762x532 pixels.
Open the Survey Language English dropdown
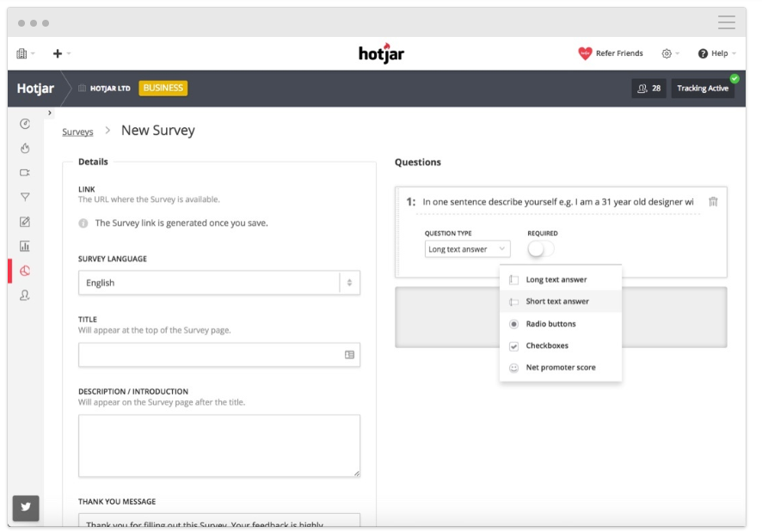pos(219,283)
